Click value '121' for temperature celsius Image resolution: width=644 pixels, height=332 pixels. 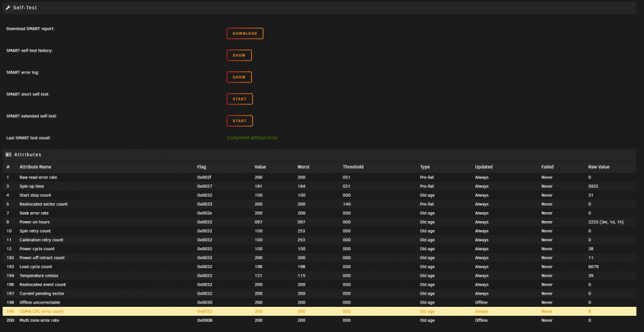tap(258, 276)
